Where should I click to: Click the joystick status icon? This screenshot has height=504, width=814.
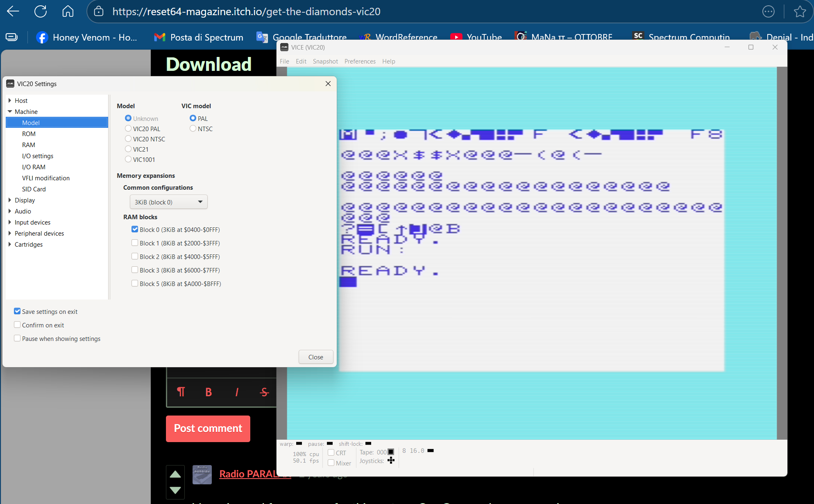tap(391, 461)
